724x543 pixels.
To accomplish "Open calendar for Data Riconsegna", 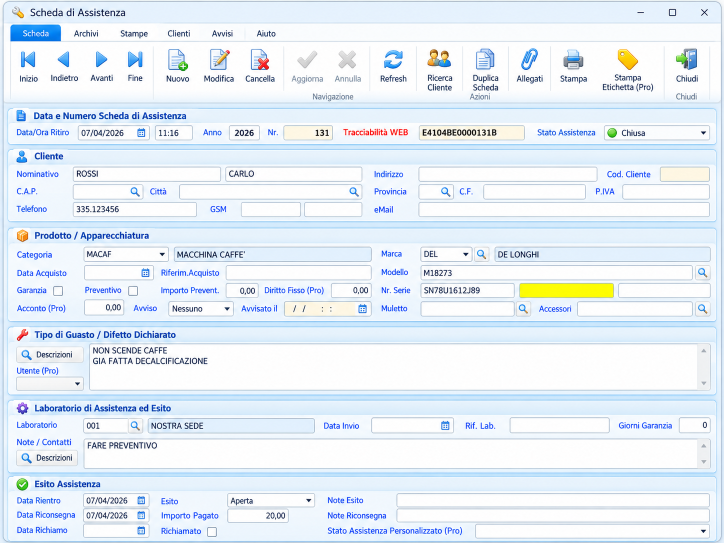I will click(141, 515).
